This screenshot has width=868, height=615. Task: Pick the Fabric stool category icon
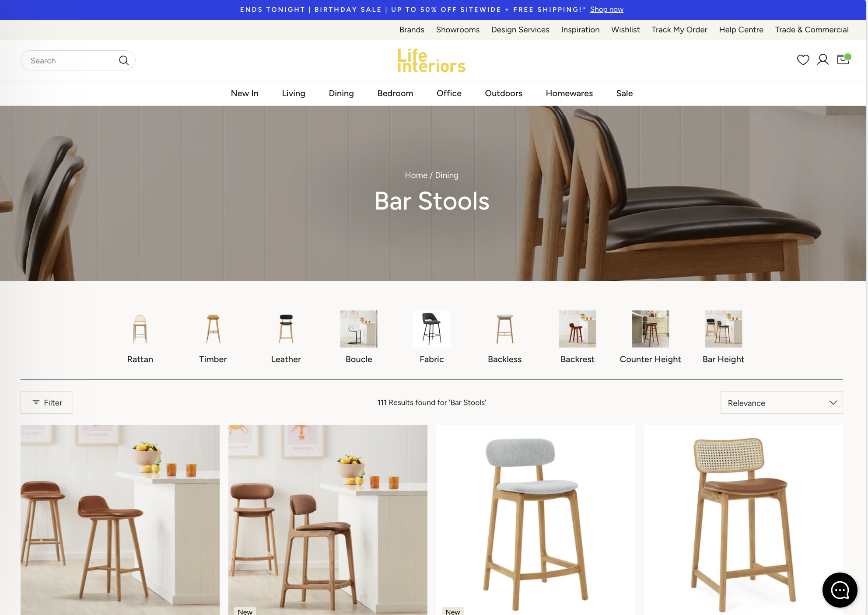(431, 329)
